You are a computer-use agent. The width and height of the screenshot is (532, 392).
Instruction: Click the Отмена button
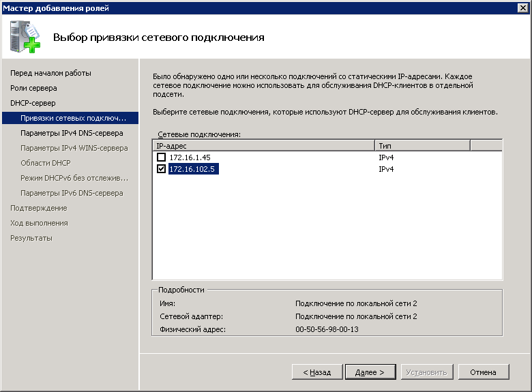point(483,372)
